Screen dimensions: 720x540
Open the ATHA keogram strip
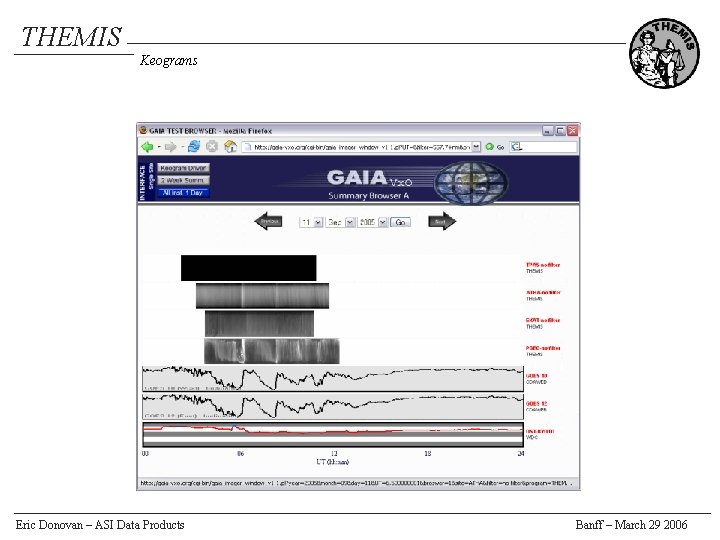(262, 296)
